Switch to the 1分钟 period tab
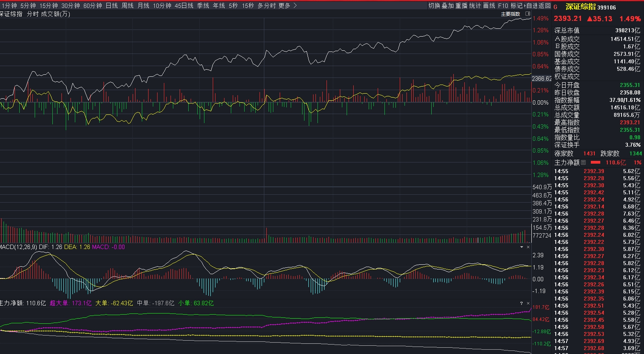Screen dimensions: 644x354 (x=9, y=6)
